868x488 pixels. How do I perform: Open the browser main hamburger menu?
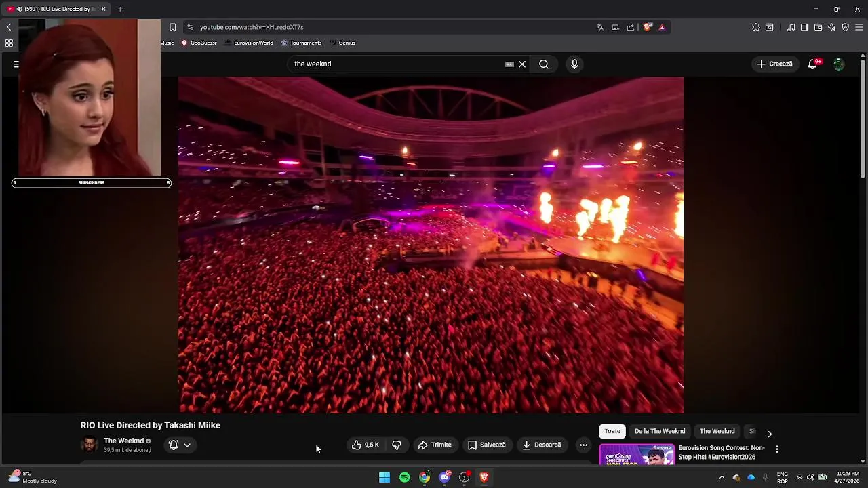(x=859, y=27)
